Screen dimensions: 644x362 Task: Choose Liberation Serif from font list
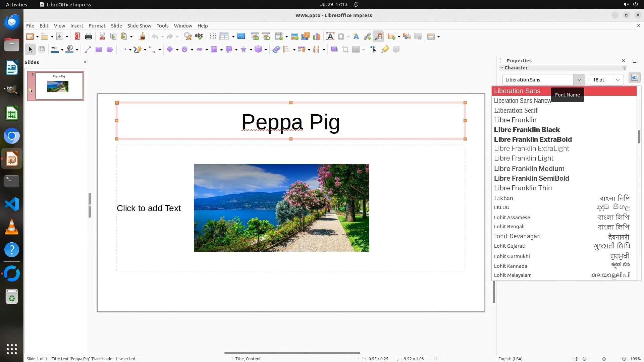pyautogui.click(x=516, y=110)
